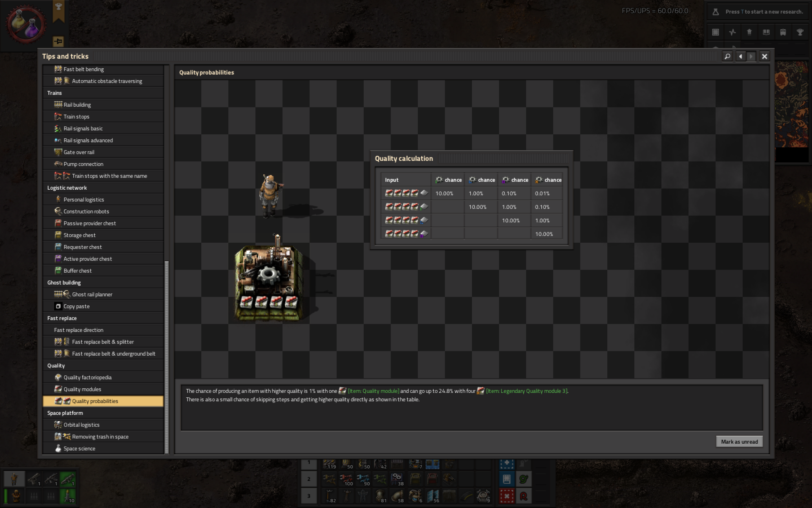Select the solar panel slot with 56

(x=433, y=496)
